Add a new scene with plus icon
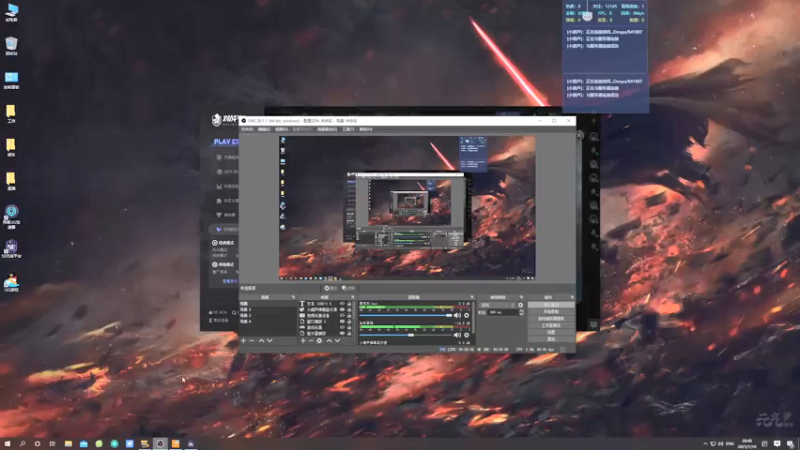 [x=243, y=340]
